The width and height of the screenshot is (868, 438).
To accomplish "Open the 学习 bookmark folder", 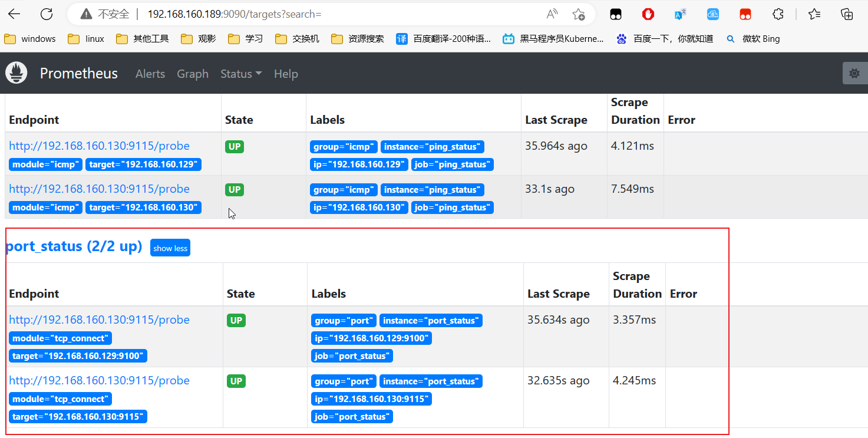I will tap(246, 39).
